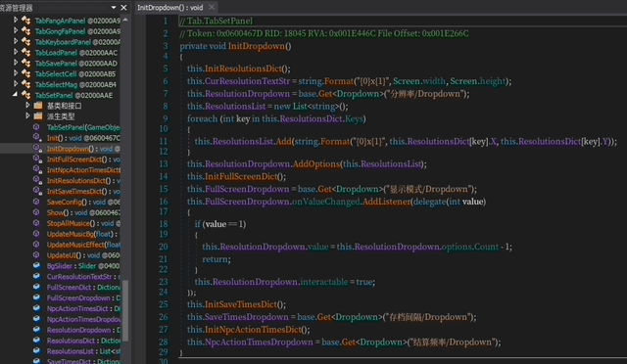The height and width of the screenshot is (364, 627).
Task: Click line number 20 in the gutter
Action: tap(164, 247)
